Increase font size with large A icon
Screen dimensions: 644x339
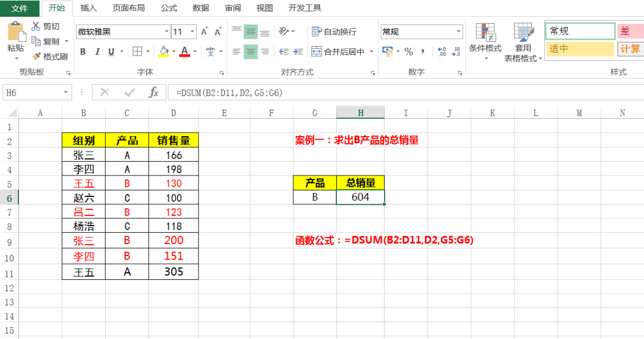(x=205, y=32)
